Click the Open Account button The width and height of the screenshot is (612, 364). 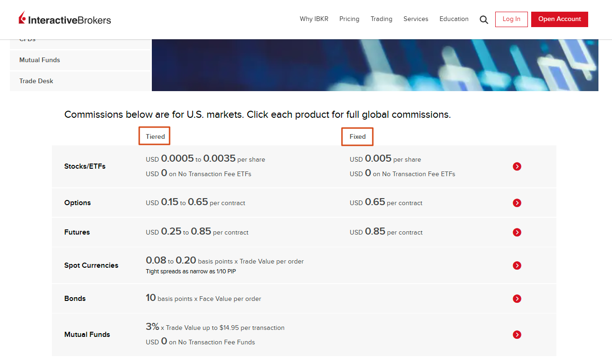[x=560, y=19]
